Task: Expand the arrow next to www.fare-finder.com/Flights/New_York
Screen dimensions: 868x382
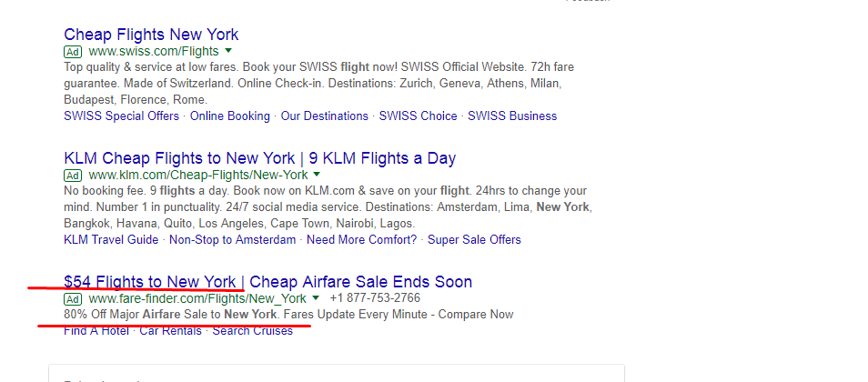Action: [316, 297]
